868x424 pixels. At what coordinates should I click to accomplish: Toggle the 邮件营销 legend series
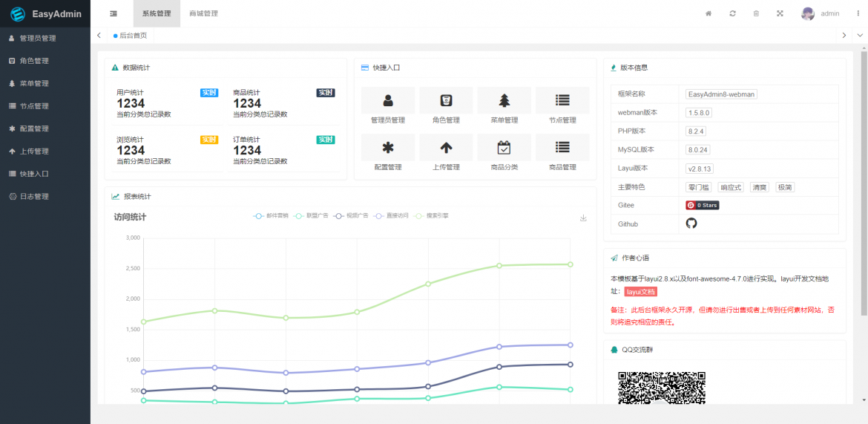click(x=271, y=215)
